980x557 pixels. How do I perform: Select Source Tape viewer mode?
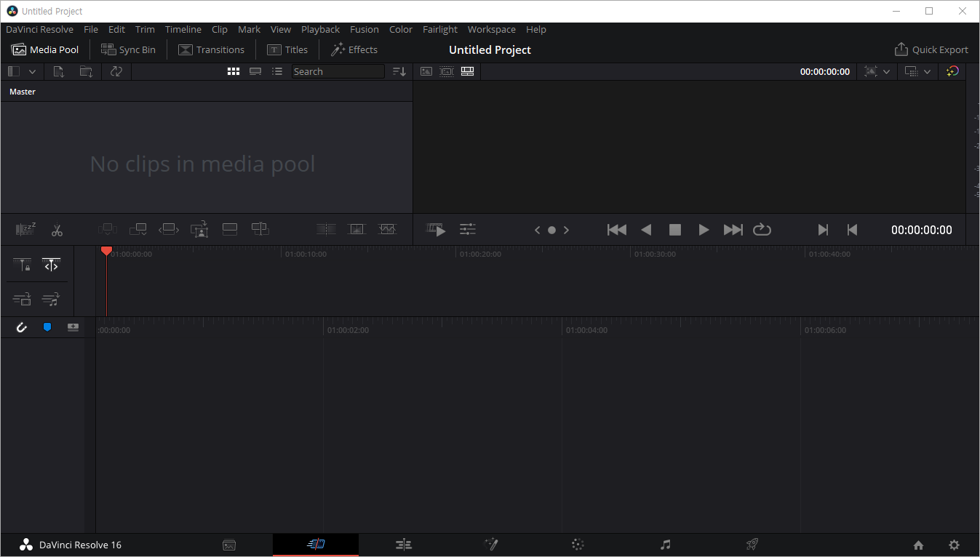(446, 71)
